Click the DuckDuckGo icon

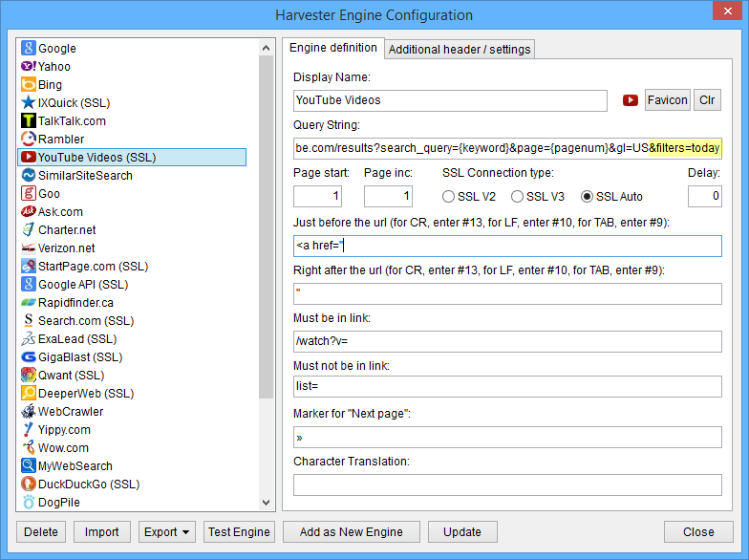(x=29, y=484)
